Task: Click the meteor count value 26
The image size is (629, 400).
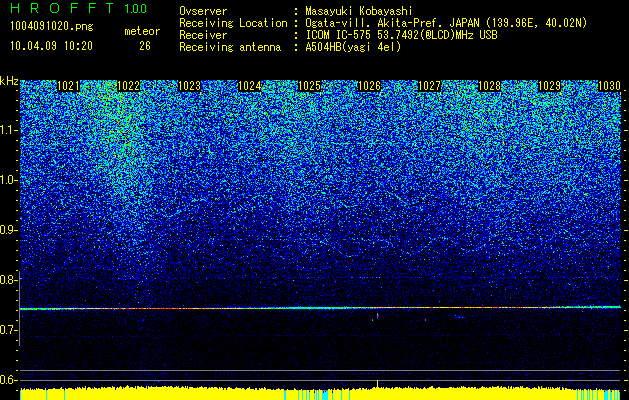Action: click(145, 46)
